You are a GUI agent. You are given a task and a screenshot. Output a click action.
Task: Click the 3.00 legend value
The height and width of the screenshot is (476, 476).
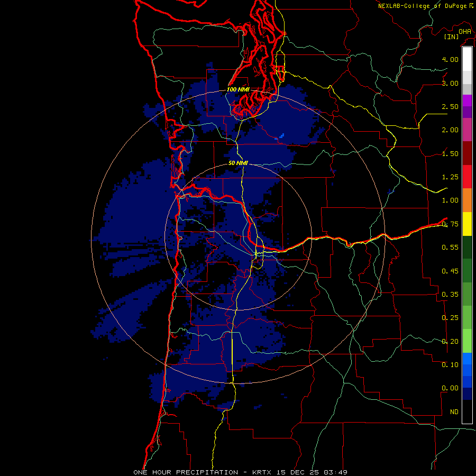point(450,83)
